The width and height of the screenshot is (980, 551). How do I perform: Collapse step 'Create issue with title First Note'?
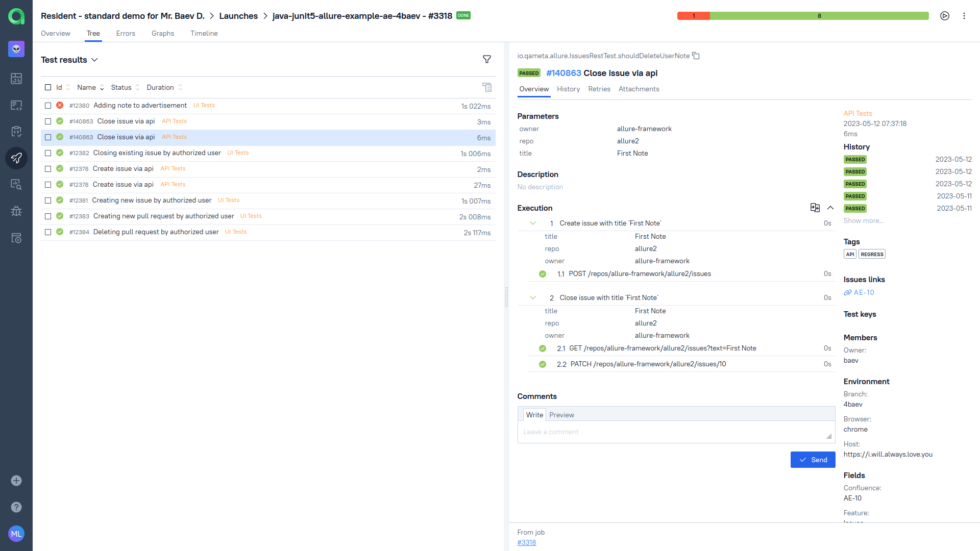(x=532, y=223)
